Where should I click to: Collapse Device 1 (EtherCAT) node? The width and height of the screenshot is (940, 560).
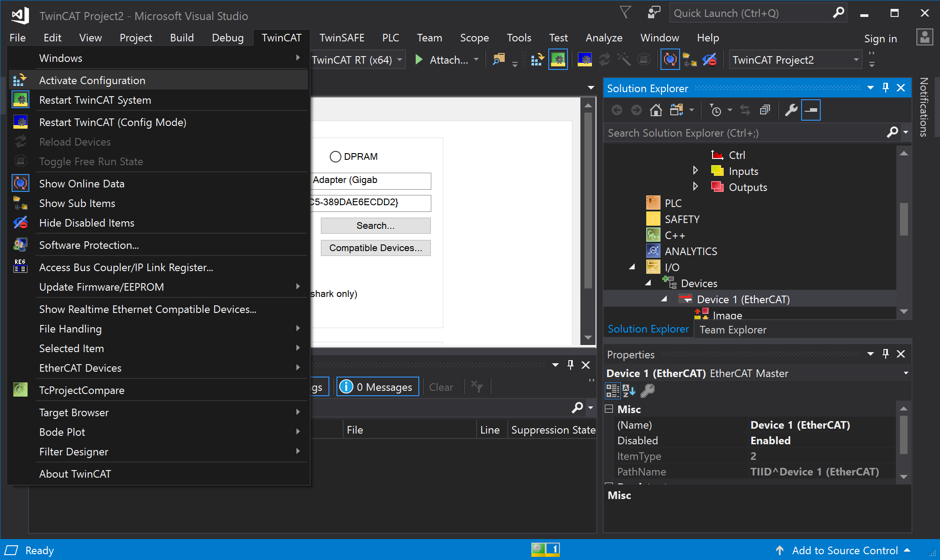(664, 299)
